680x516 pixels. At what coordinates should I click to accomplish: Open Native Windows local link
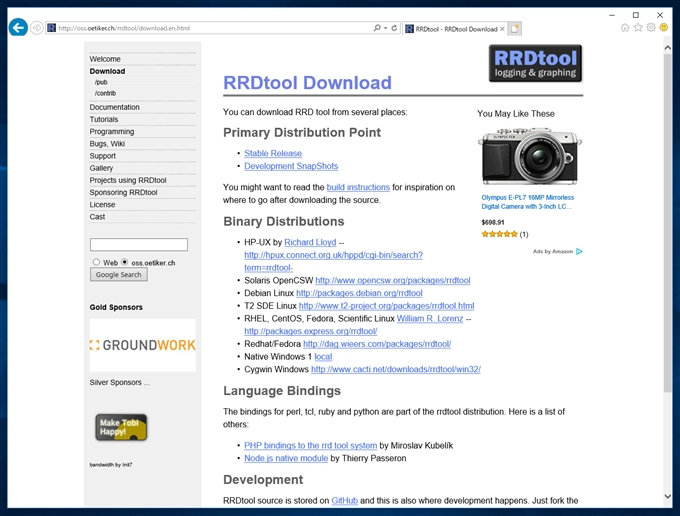click(323, 356)
